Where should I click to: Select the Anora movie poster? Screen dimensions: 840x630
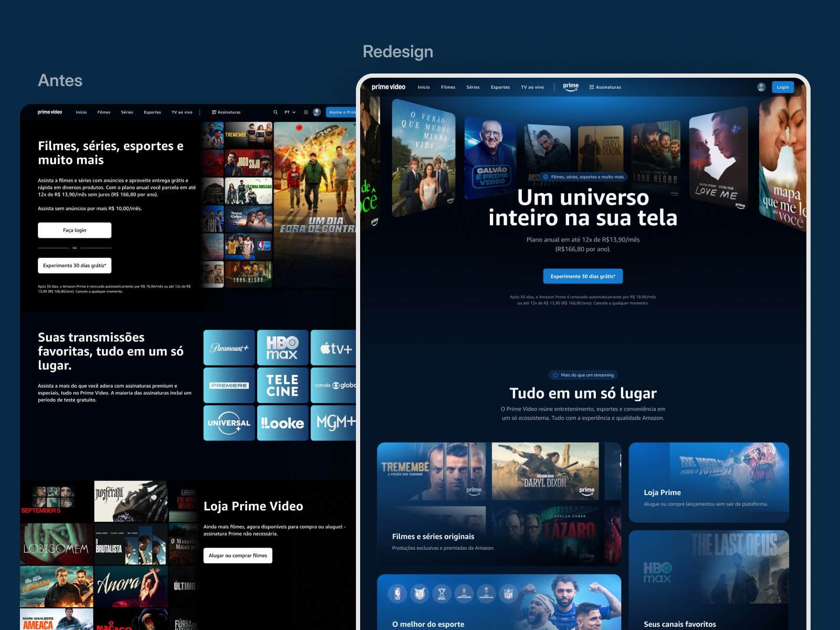click(x=131, y=586)
